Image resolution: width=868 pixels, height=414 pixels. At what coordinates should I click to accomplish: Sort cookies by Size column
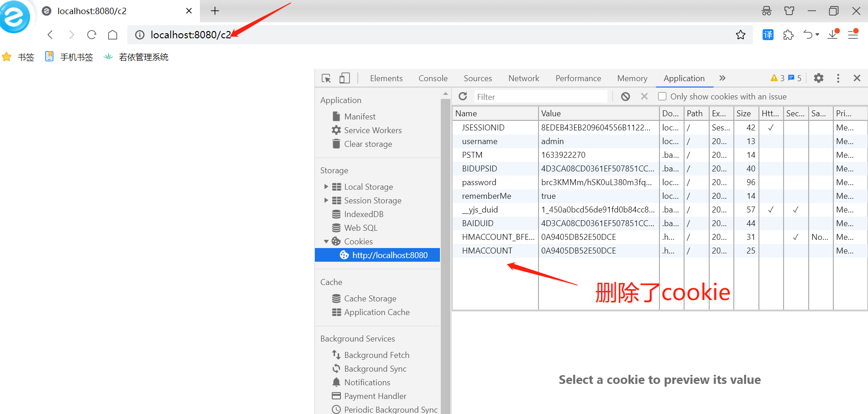pyautogui.click(x=746, y=114)
